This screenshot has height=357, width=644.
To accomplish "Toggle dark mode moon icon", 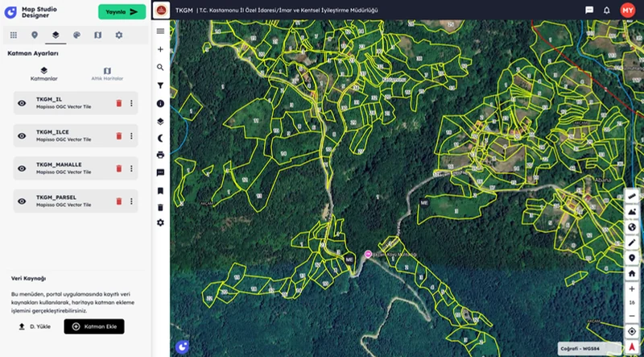I will (160, 138).
